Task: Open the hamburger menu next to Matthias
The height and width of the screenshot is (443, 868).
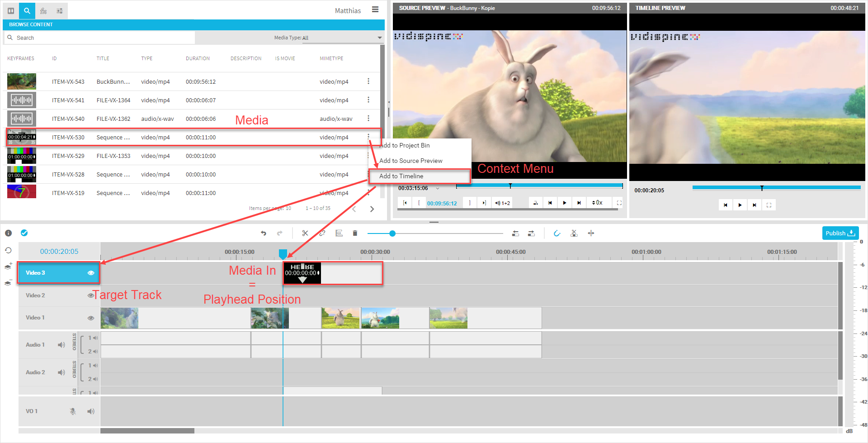Action: 375,10
